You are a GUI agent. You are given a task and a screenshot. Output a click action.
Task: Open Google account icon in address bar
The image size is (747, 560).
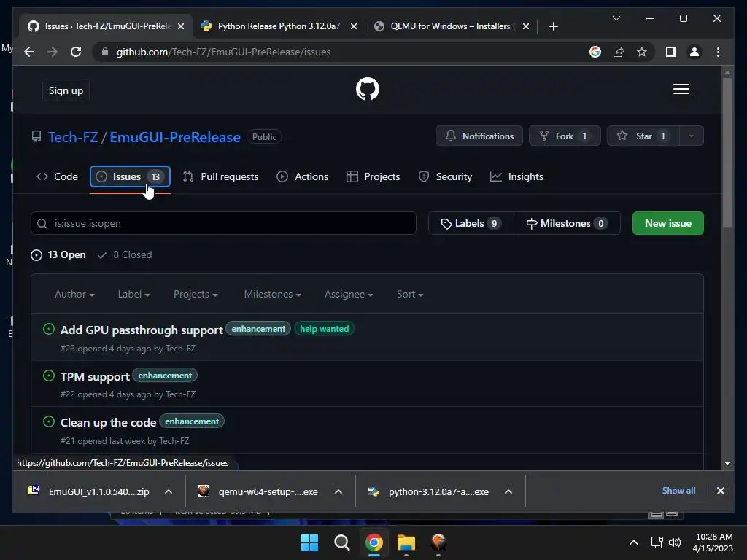[x=595, y=52]
